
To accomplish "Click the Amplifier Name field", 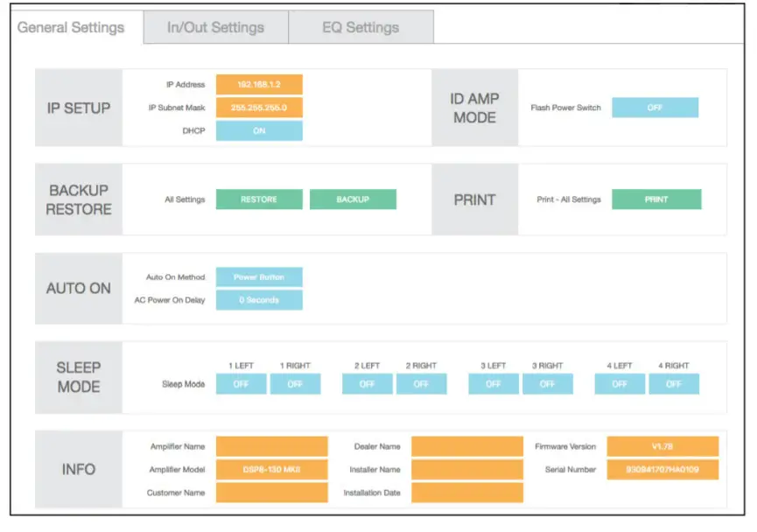I will click(x=271, y=446).
